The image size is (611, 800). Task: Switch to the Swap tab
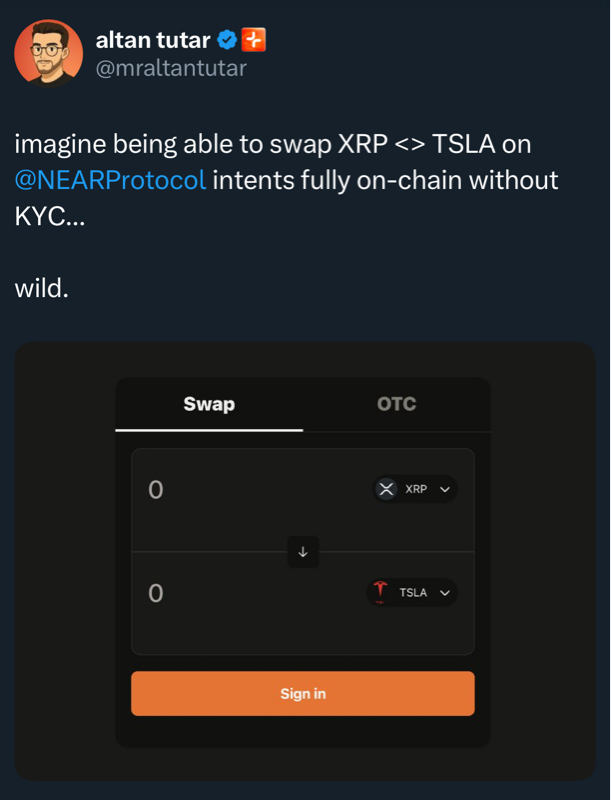point(209,404)
